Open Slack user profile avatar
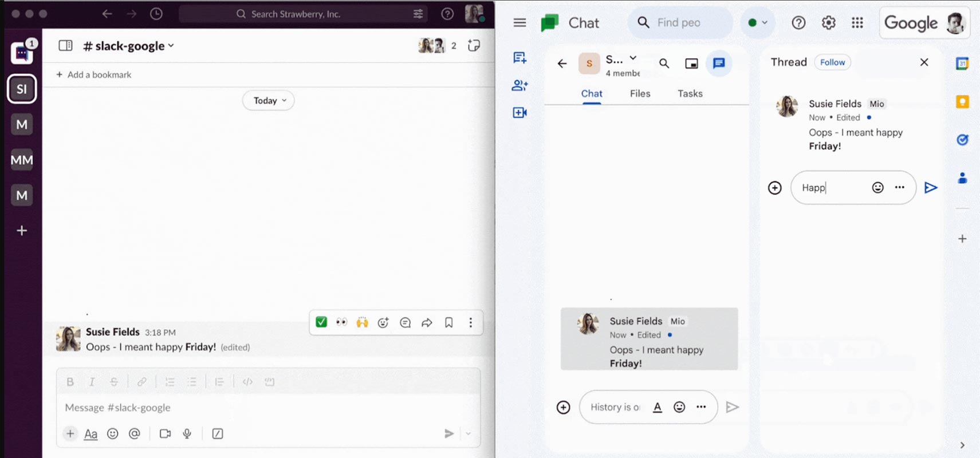 point(474,13)
